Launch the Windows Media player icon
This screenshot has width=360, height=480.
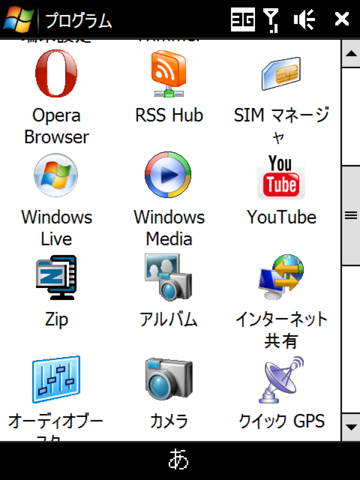pos(168,175)
